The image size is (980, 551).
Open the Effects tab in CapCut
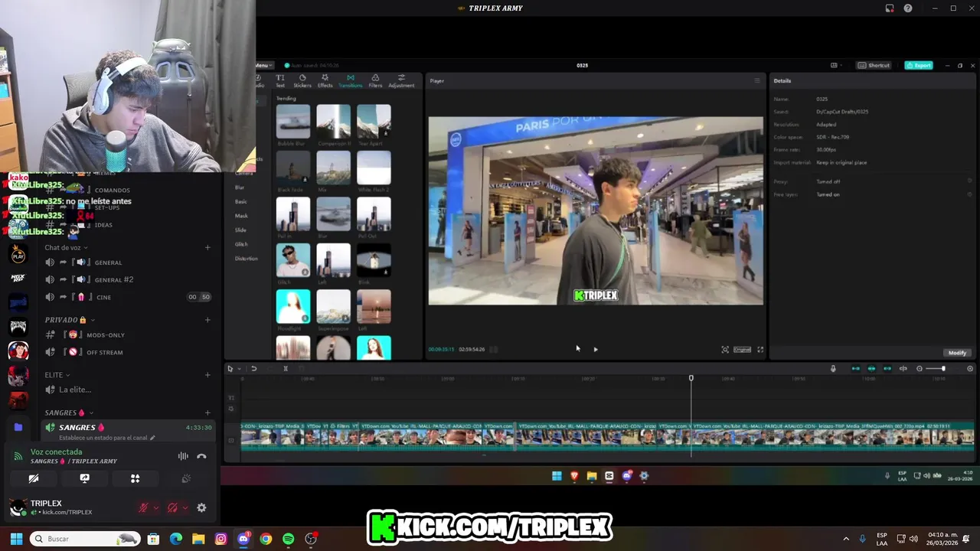[x=325, y=80]
